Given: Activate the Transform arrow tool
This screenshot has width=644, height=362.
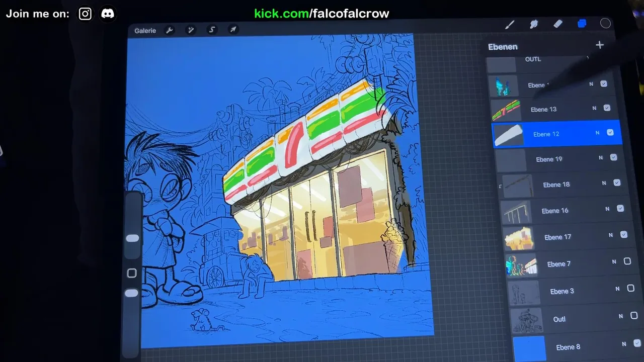Looking at the screenshot, I should tap(233, 30).
